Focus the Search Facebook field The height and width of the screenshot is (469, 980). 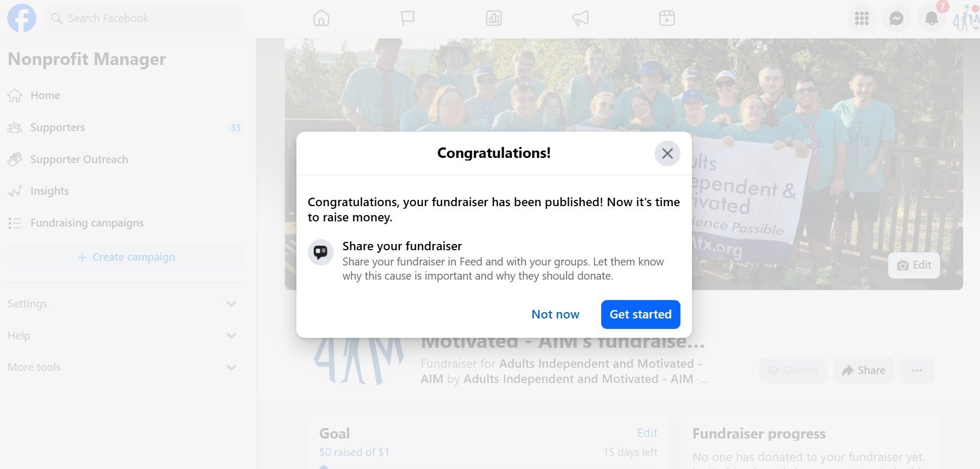click(143, 18)
